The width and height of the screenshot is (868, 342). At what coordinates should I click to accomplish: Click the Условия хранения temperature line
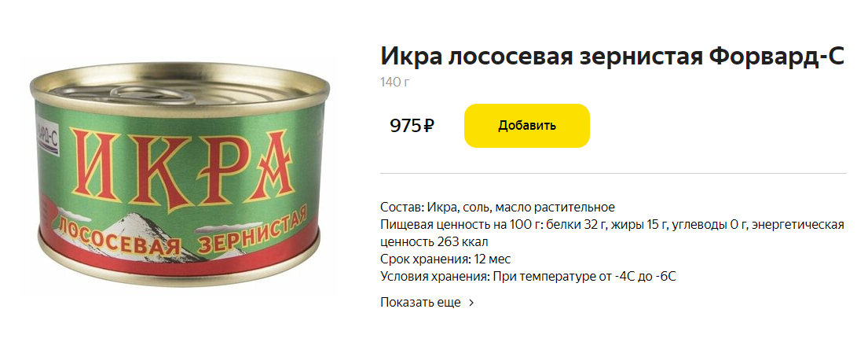[x=528, y=276]
